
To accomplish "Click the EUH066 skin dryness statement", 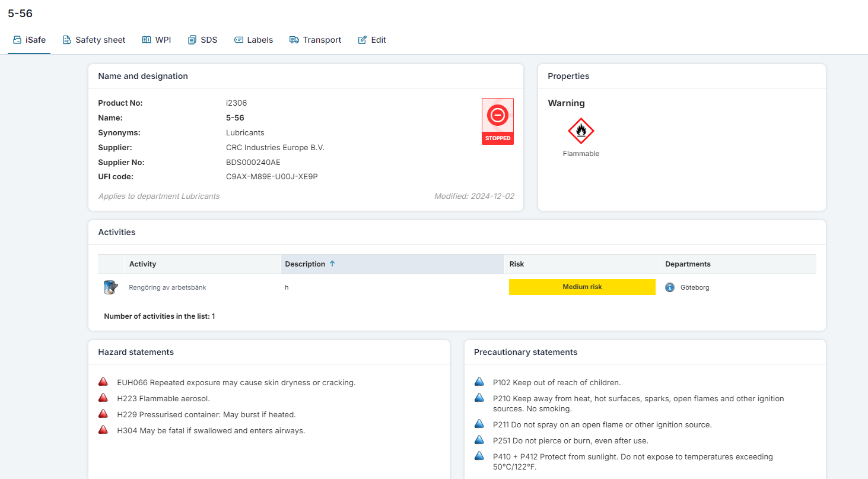I will point(236,382).
